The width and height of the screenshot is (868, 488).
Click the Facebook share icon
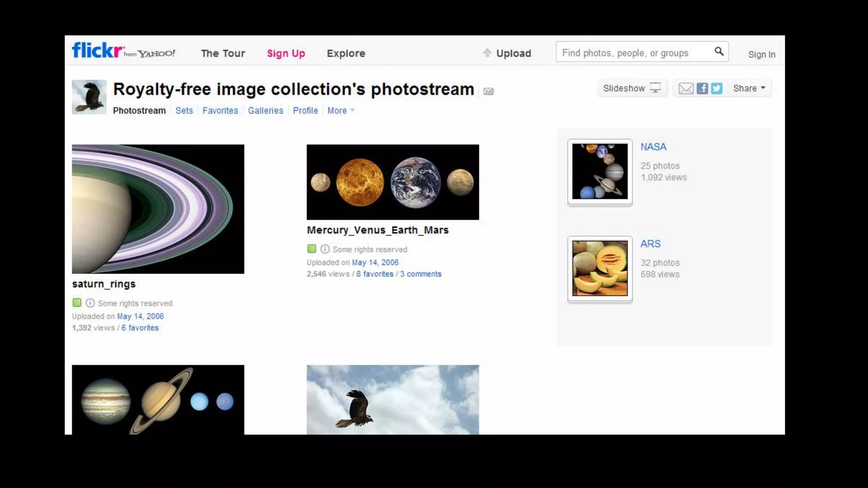pos(702,88)
